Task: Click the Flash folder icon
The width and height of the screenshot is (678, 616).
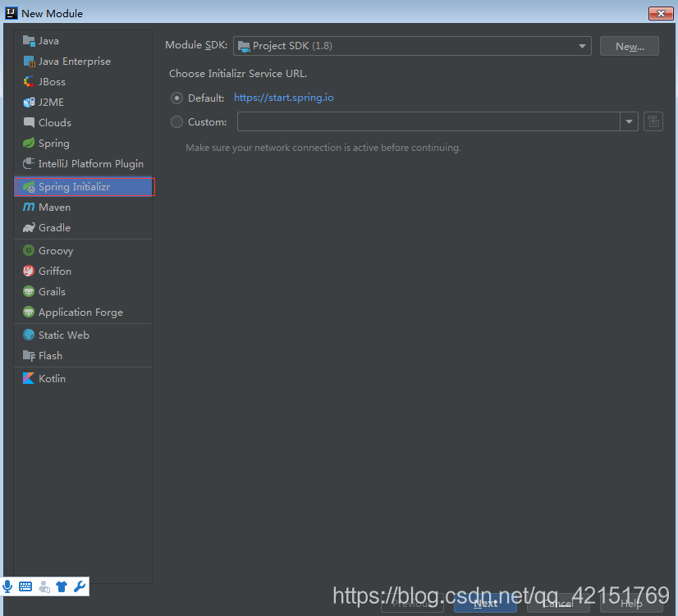Action: pos(29,355)
